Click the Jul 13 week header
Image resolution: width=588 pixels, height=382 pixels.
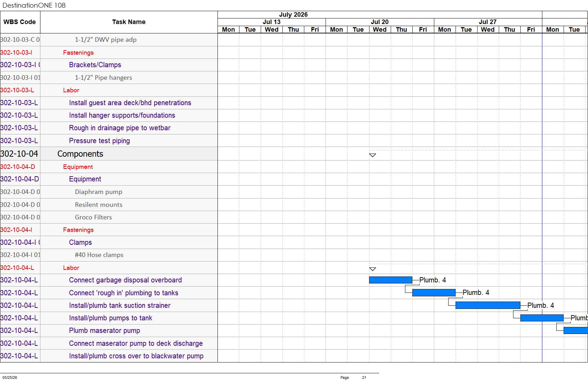[x=272, y=22]
